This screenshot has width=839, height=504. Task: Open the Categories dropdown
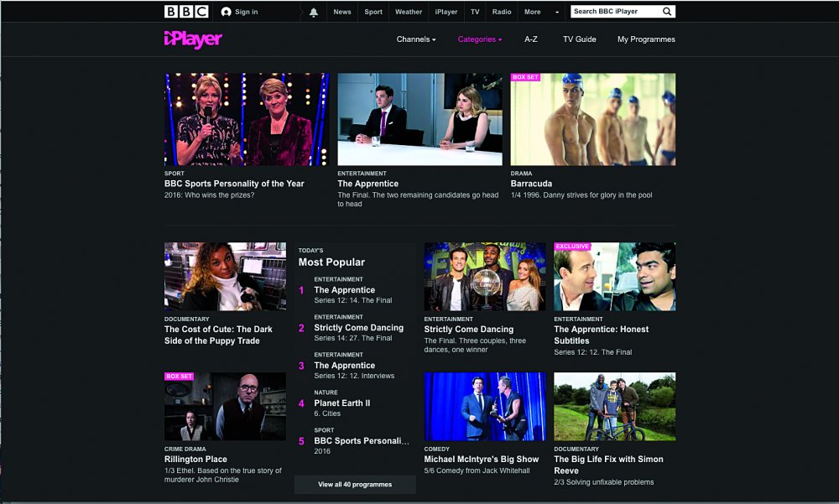pyautogui.click(x=479, y=39)
